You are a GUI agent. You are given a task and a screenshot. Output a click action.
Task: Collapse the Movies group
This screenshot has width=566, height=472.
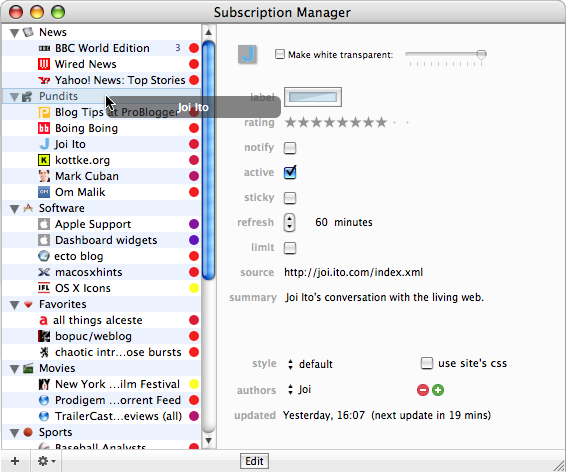14,369
